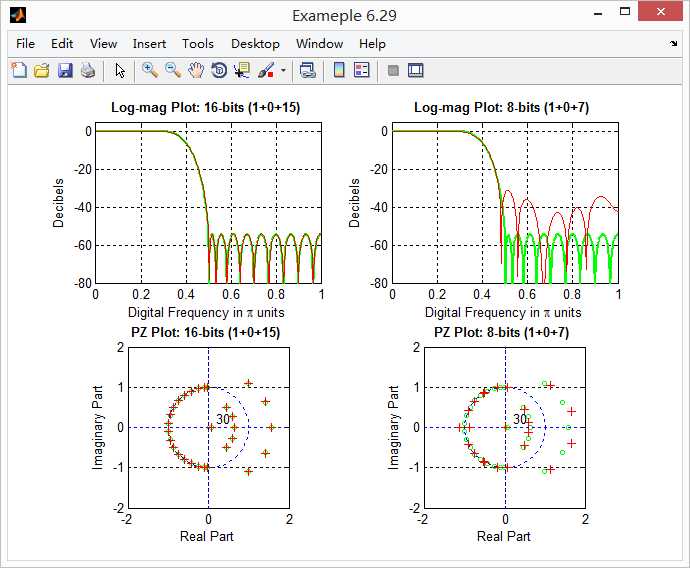
Task: Click 'Imaginary Part' label of 8-bits PZ plot
Action: pos(394,428)
